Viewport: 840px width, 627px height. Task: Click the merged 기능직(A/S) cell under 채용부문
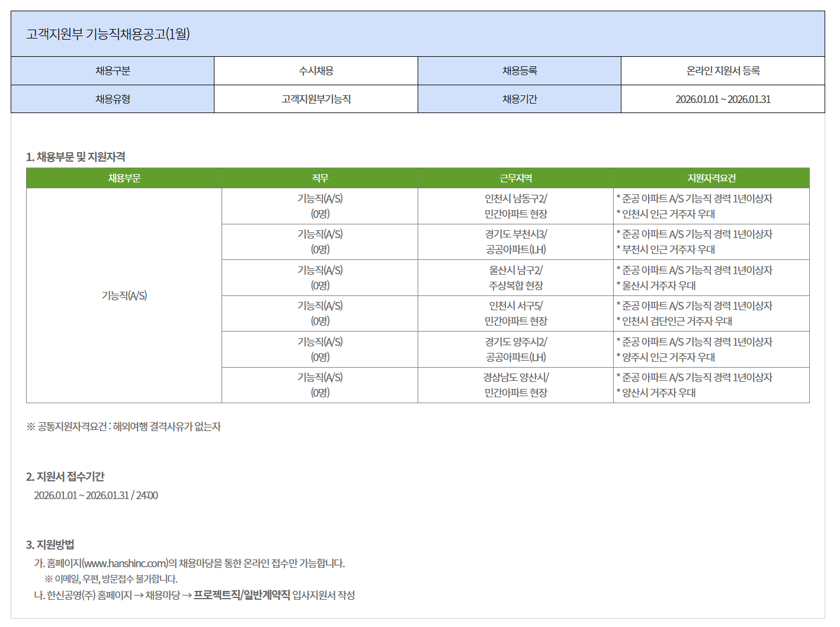coord(124,295)
